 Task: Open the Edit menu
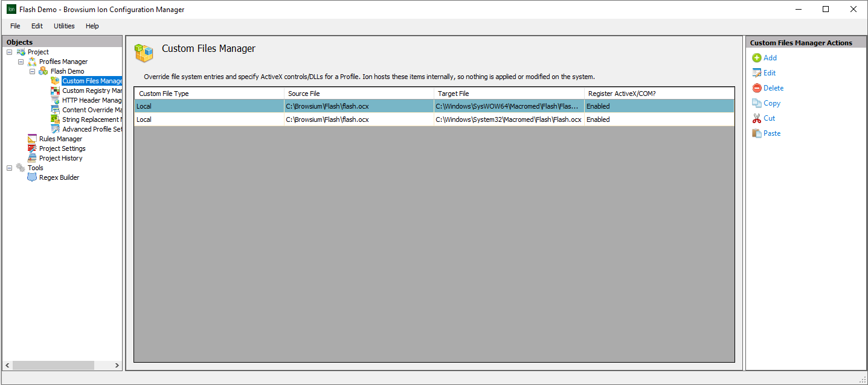(37, 26)
